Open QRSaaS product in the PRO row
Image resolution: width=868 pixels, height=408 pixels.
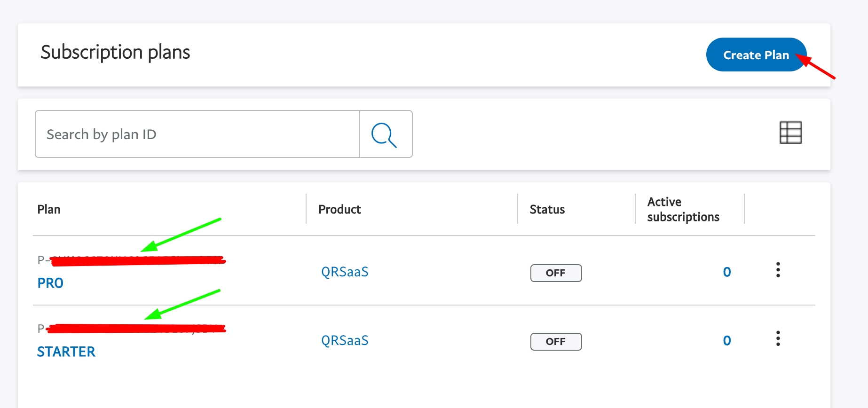[345, 272]
